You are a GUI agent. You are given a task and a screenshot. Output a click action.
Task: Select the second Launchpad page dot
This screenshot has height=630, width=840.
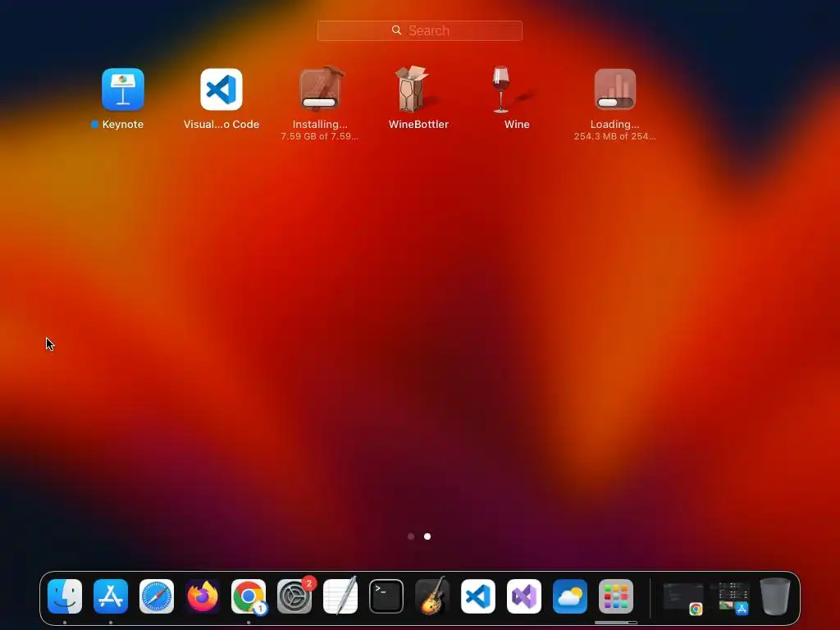tap(427, 536)
